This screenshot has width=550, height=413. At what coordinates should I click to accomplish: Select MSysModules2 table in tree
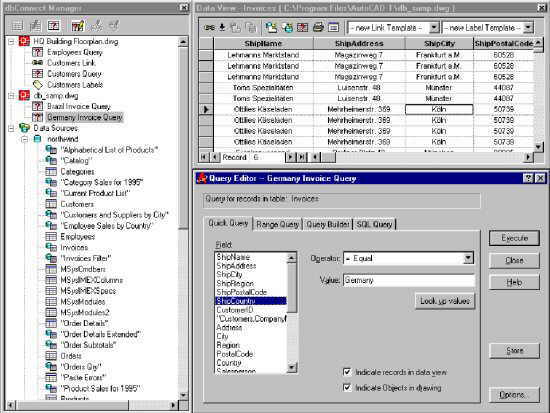coord(85,312)
